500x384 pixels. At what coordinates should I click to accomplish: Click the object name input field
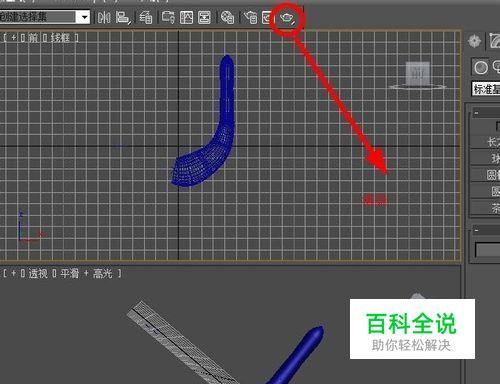pyautogui.click(x=487, y=250)
